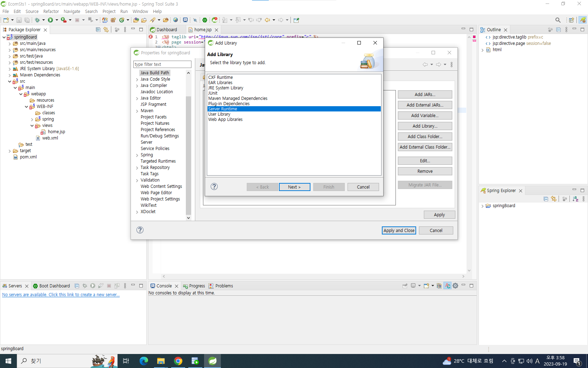Click the green Run button in toolbar
This screenshot has height=368, width=588.
pos(50,20)
